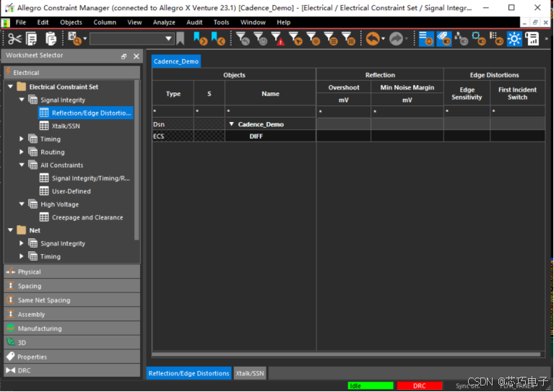The width and height of the screenshot is (554, 392).
Task: Click the filter with columns icon
Action: point(348,38)
